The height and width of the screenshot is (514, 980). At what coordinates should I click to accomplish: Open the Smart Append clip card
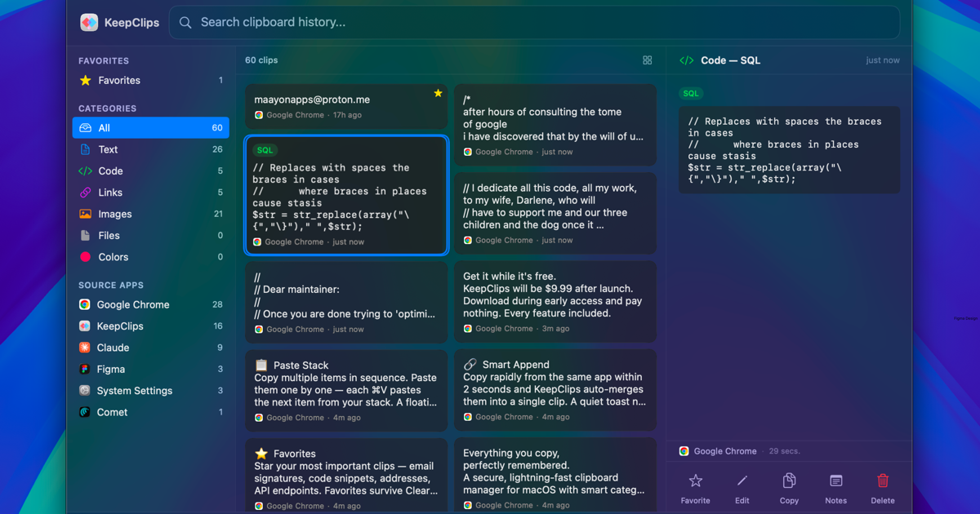coord(555,390)
